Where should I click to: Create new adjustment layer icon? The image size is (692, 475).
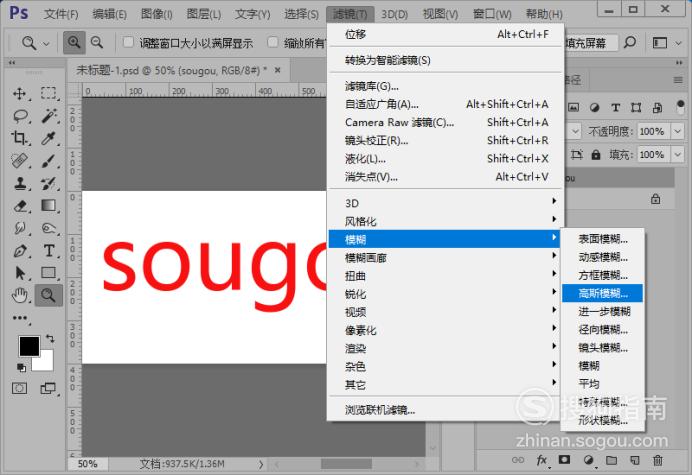[588, 460]
